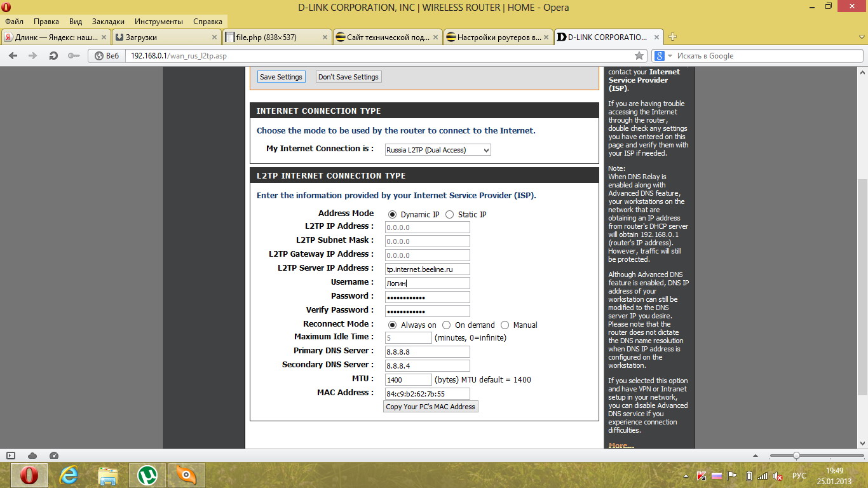The width and height of the screenshot is (868, 488).
Task: Click Copy Your PC's MAC Address
Action: 430,407
